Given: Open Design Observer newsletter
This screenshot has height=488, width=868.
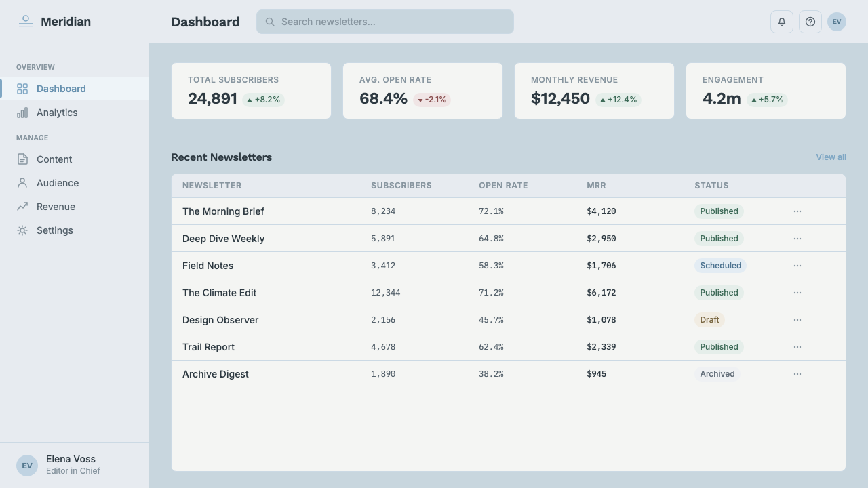Looking at the screenshot, I should (220, 320).
